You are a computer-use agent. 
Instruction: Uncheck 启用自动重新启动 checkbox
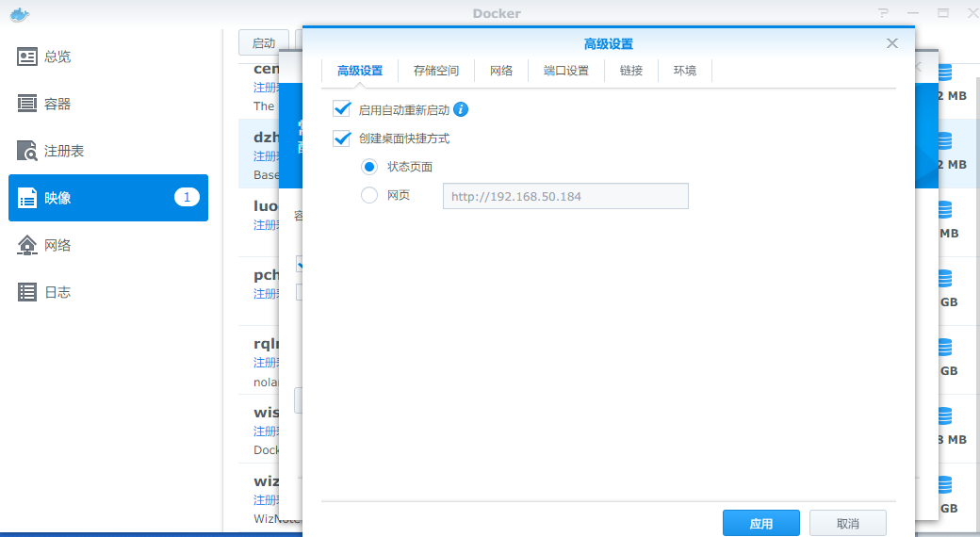342,109
